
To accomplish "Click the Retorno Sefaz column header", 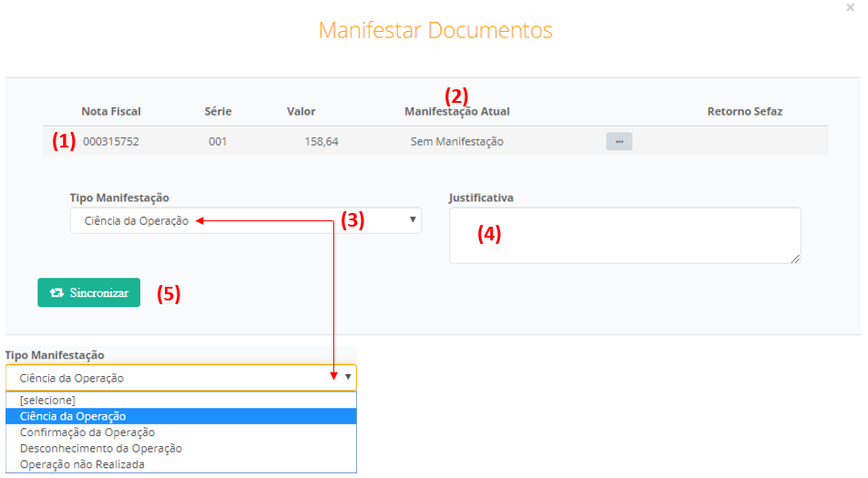I will 744,112.
